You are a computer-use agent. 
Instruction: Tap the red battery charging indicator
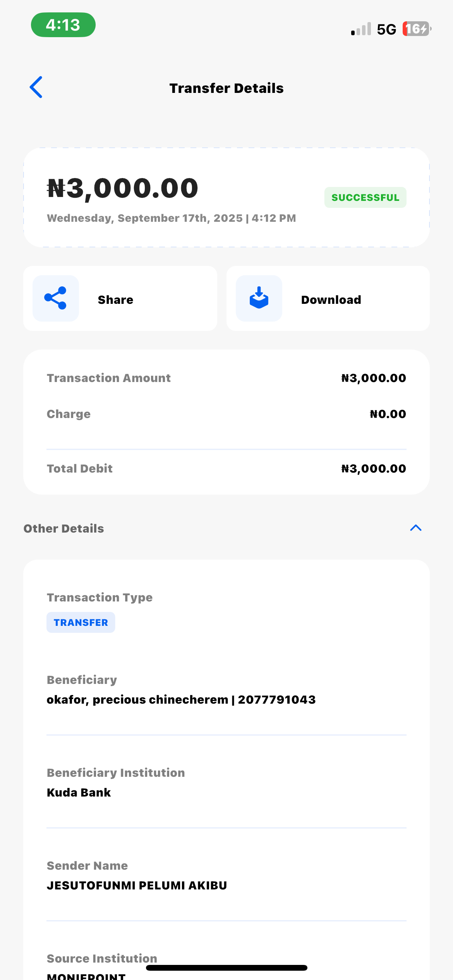[417, 29]
